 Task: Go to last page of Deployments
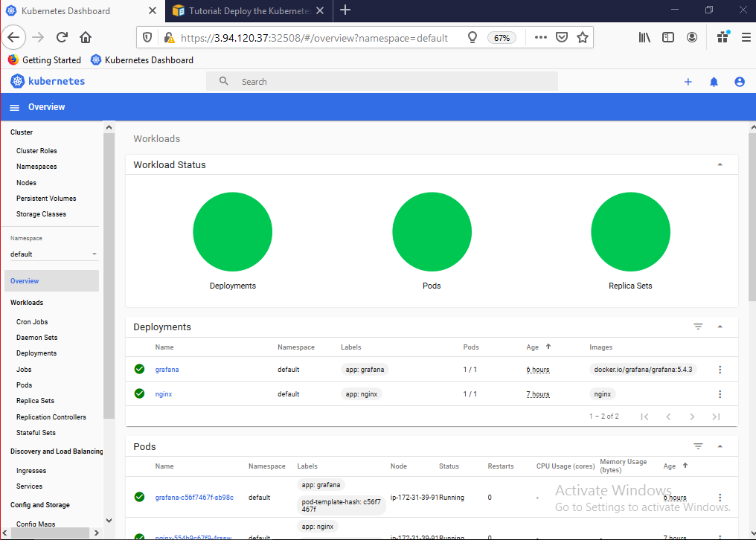[716, 417]
